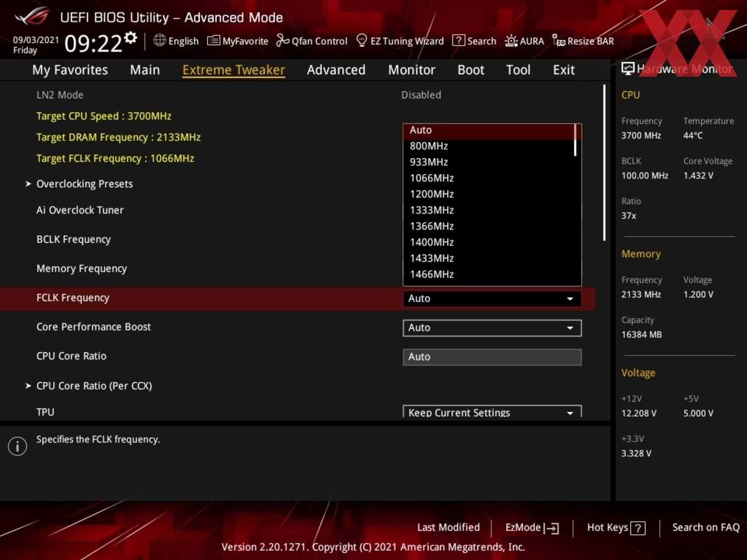Click the FCLK dropdown list scrollbar

(x=575, y=140)
